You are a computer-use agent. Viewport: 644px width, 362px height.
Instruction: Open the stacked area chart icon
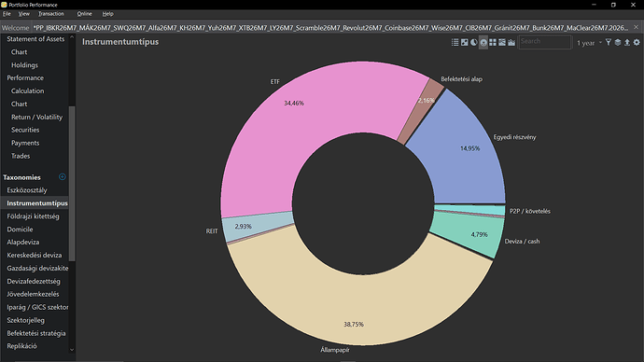click(x=511, y=42)
